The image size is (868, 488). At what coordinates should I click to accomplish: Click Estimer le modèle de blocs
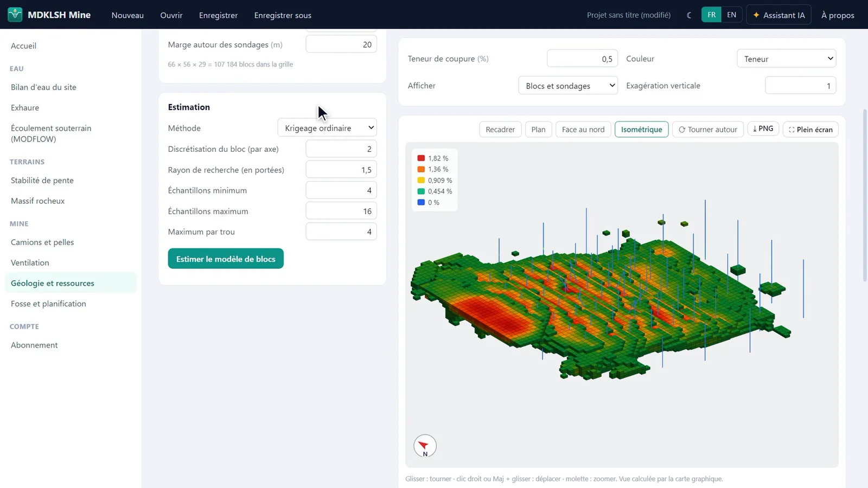226,259
